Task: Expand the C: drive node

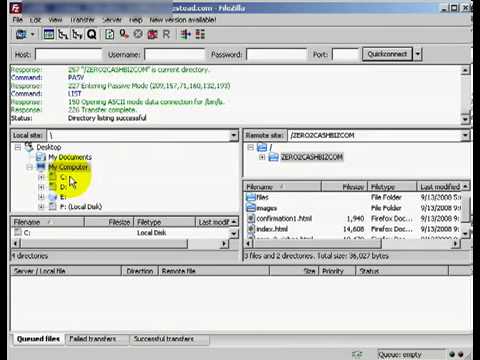Action: [x=41, y=177]
